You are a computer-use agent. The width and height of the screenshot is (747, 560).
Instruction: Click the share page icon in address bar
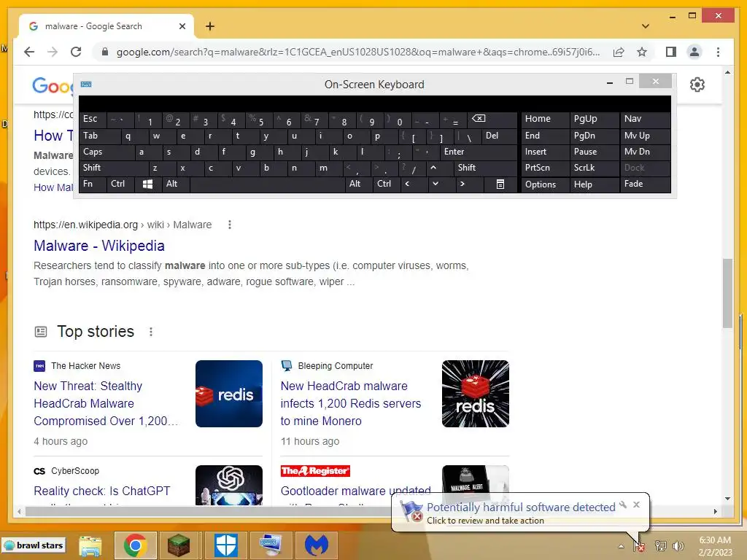pyautogui.click(x=619, y=52)
